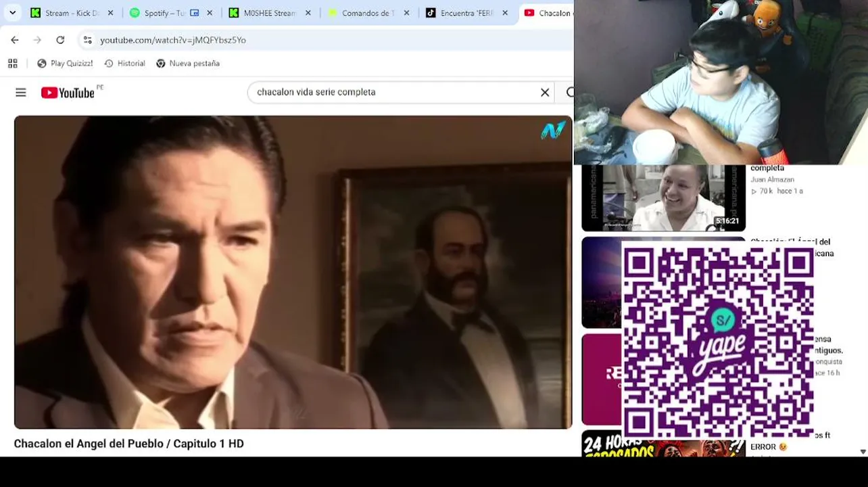Close the M0SHEE Stream tab

308,13
